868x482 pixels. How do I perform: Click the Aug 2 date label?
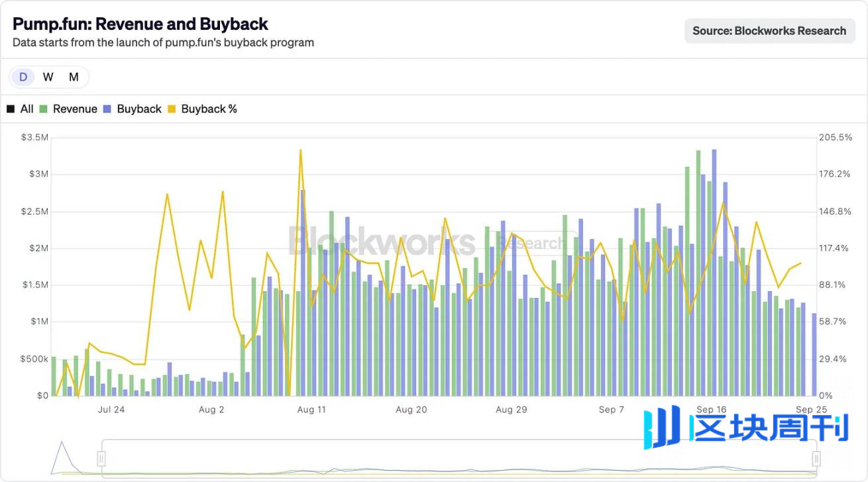211,409
